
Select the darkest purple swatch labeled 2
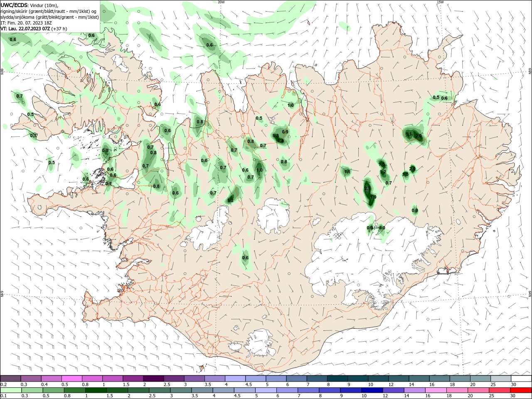click(x=153, y=379)
